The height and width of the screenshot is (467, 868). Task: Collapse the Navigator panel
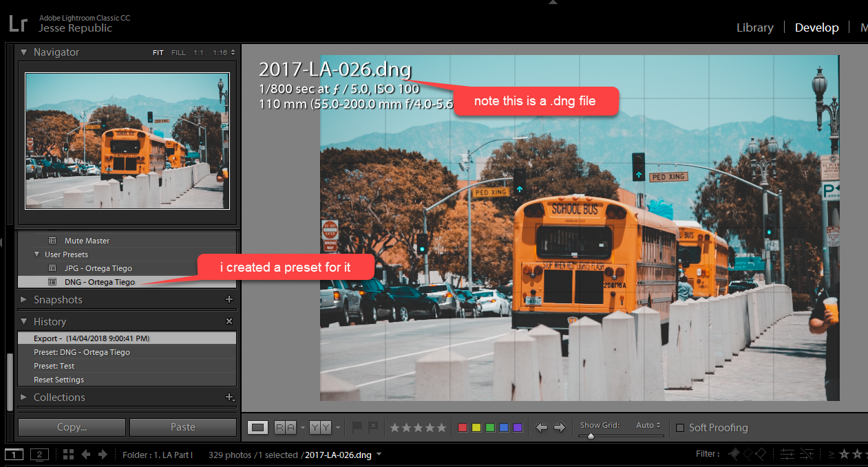pyautogui.click(x=24, y=52)
